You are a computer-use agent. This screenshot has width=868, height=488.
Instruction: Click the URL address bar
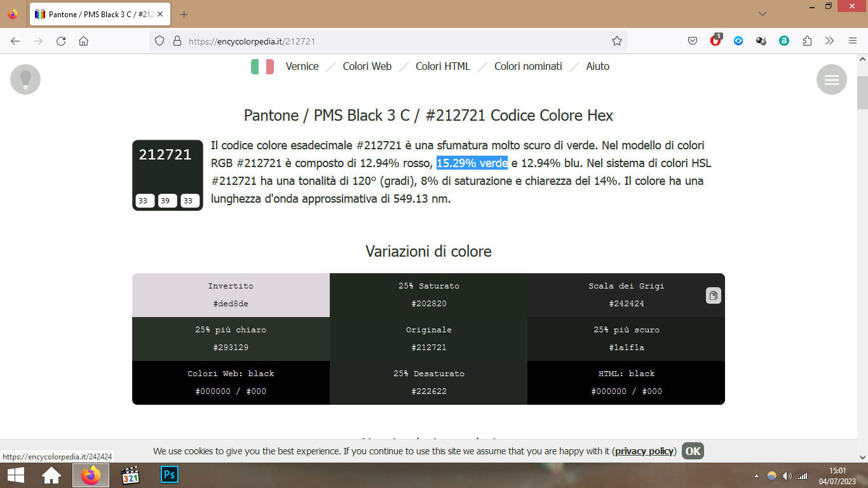(x=388, y=41)
